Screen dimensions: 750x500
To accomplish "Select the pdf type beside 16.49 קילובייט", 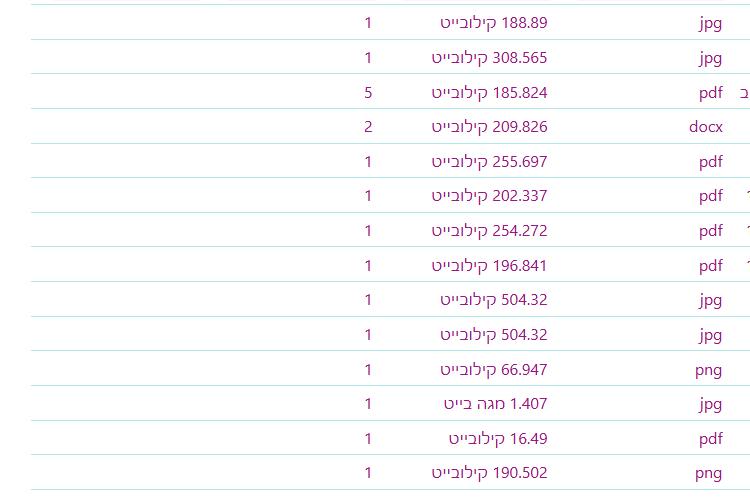I will click(711, 439).
